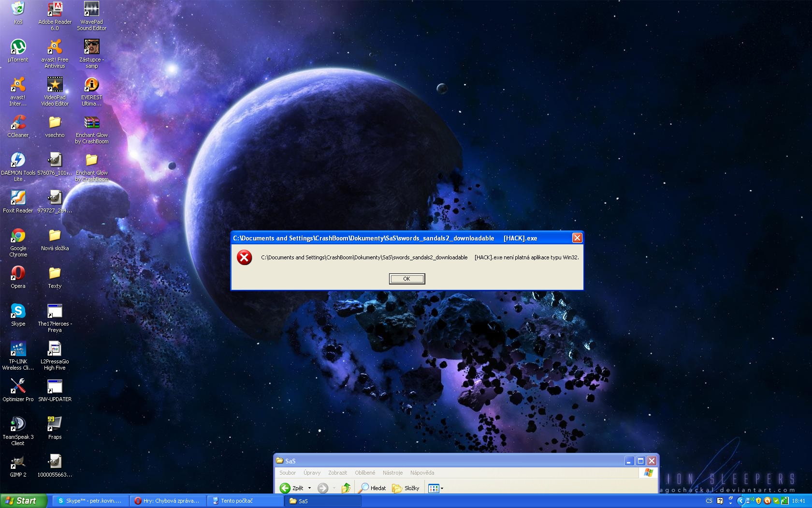Image resolution: width=812 pixels, height=508 pixels.
Task: Launch Fraps from the desktop
Action: click(x=54, y=425)
